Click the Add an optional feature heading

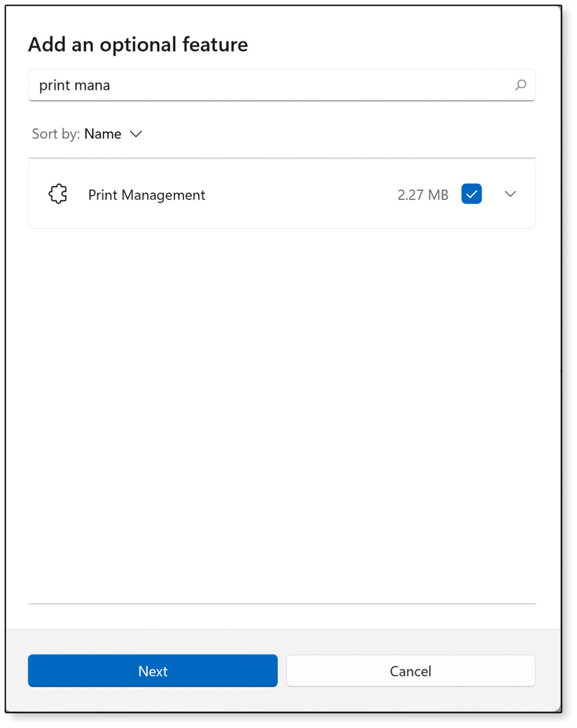click(x=138, y=44)
